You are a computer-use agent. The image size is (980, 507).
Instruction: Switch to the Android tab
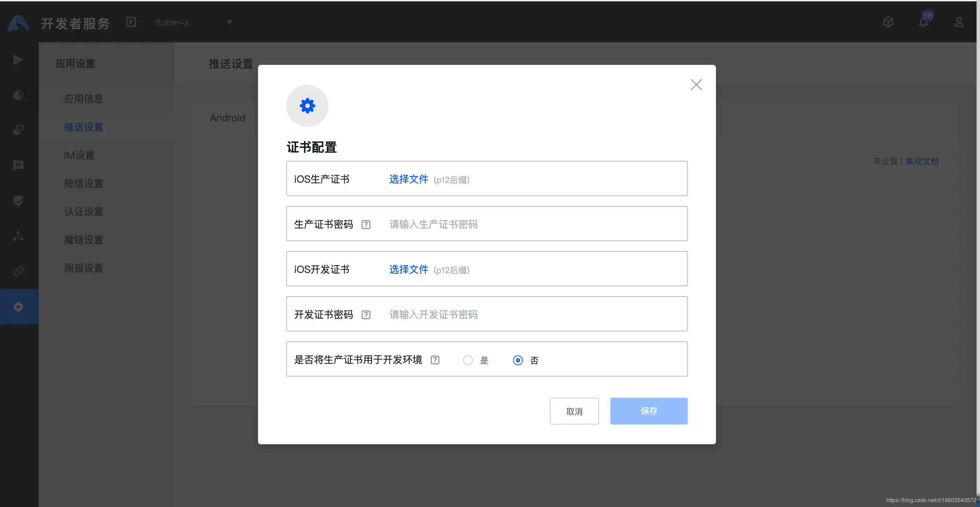click(x=228, y=118)
